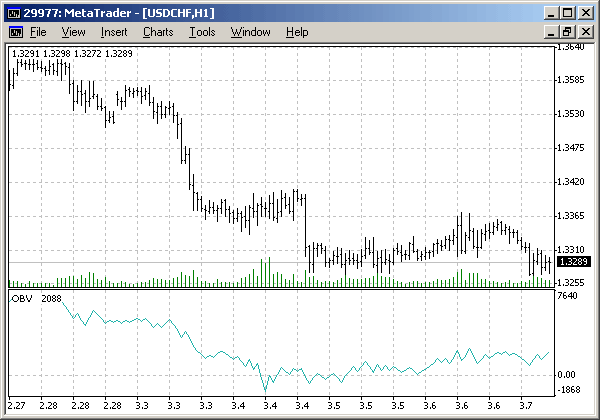
Task: Restore the USDCHF chart child window
Action: [568, 32]
